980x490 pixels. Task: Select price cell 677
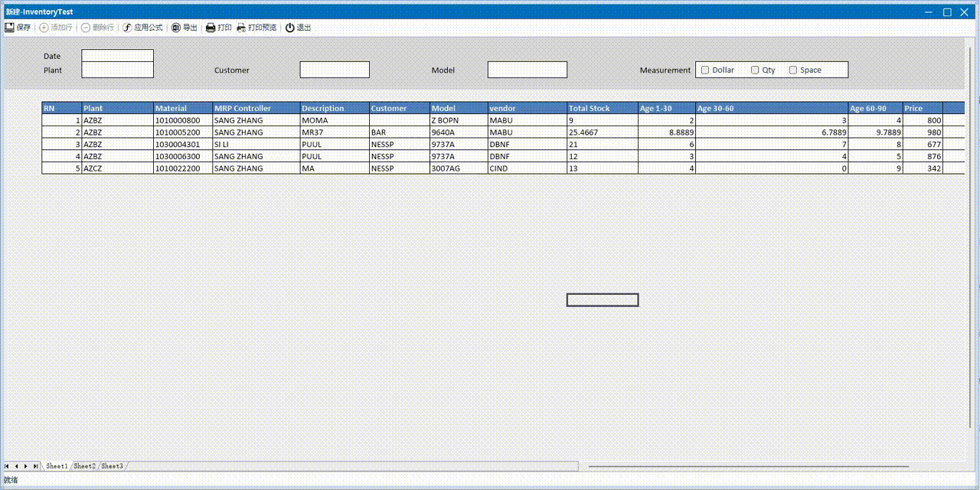[x=923, y=144]
